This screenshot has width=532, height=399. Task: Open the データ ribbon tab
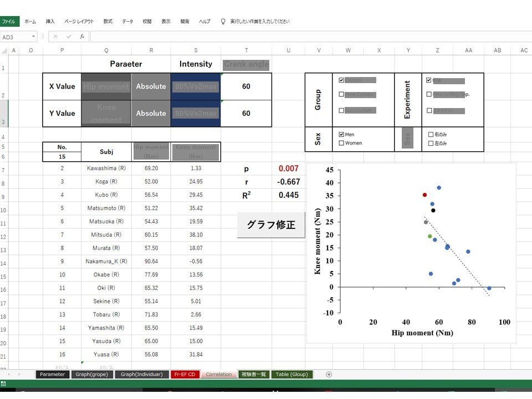point(127,22)
